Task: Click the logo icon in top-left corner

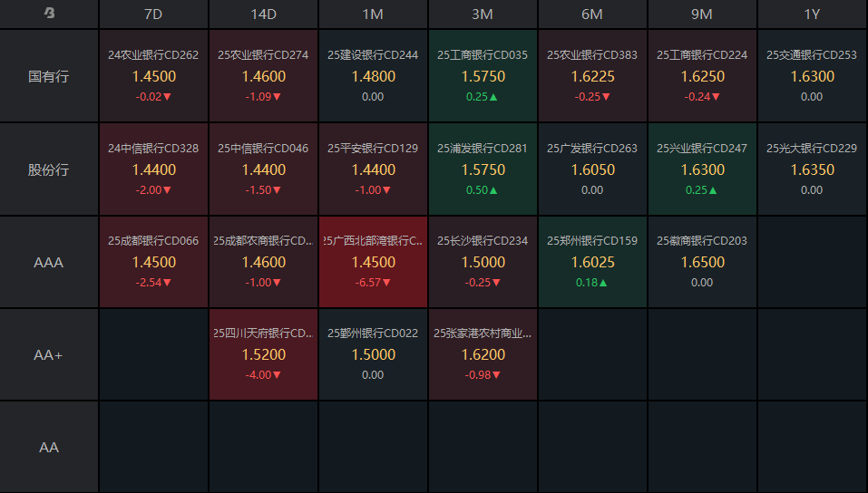Action: [49, 13]
